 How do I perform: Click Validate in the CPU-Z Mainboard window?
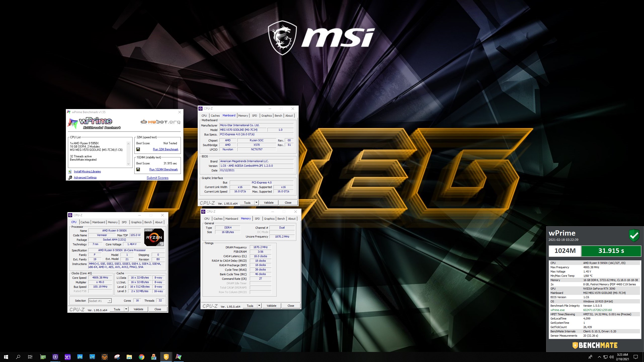pos(269,203)
